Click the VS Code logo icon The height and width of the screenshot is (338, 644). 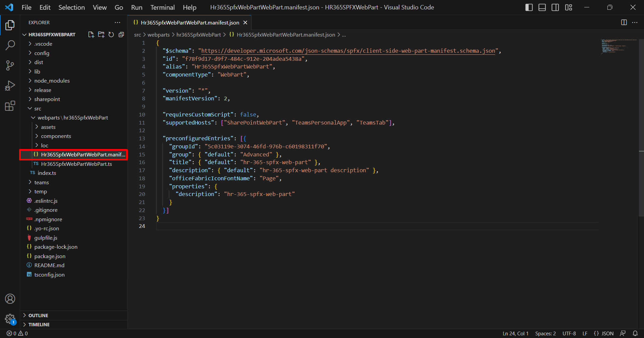[x=9, y=7]
